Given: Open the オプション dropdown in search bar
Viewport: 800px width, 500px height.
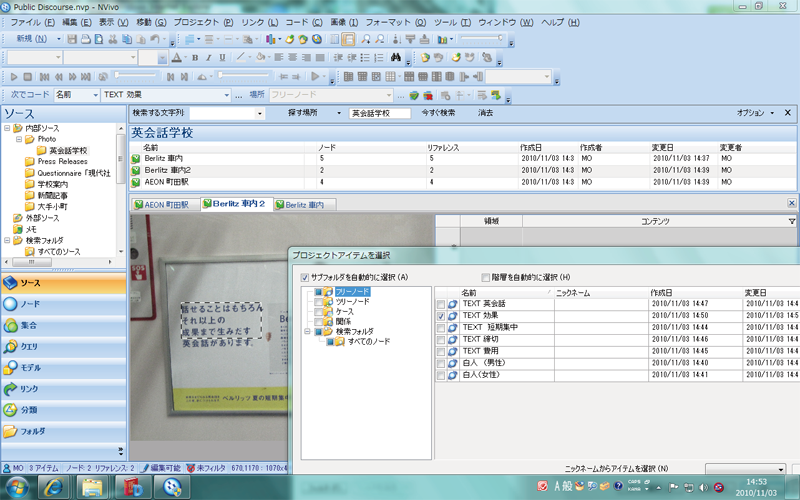Looking at the screenshot, I should [772, 113].
